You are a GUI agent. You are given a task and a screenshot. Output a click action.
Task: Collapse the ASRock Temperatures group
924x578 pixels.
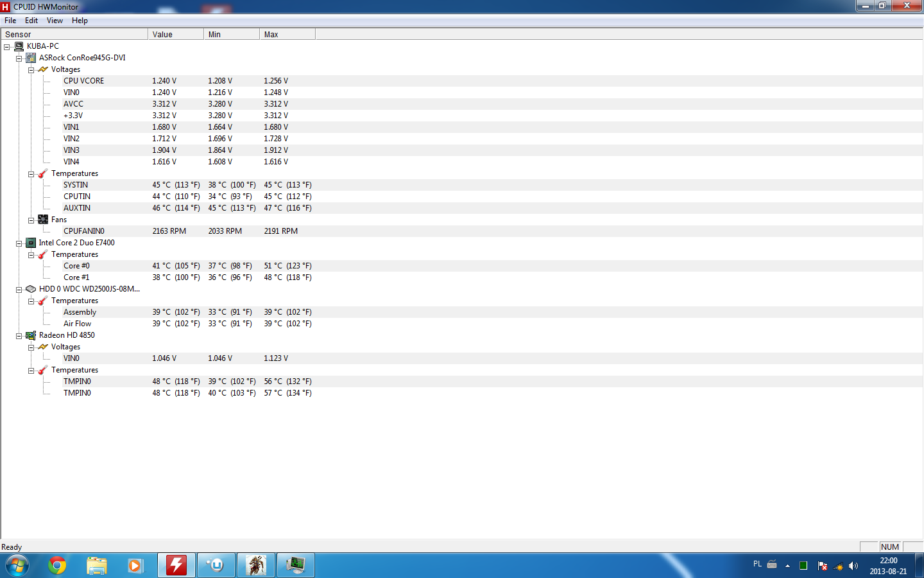pyautogui.click(x=31, y=174)
